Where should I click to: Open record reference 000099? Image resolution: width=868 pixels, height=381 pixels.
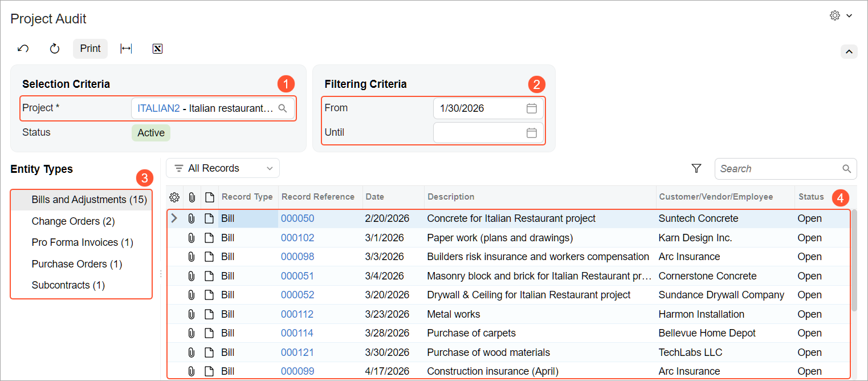tap(298, 371)
